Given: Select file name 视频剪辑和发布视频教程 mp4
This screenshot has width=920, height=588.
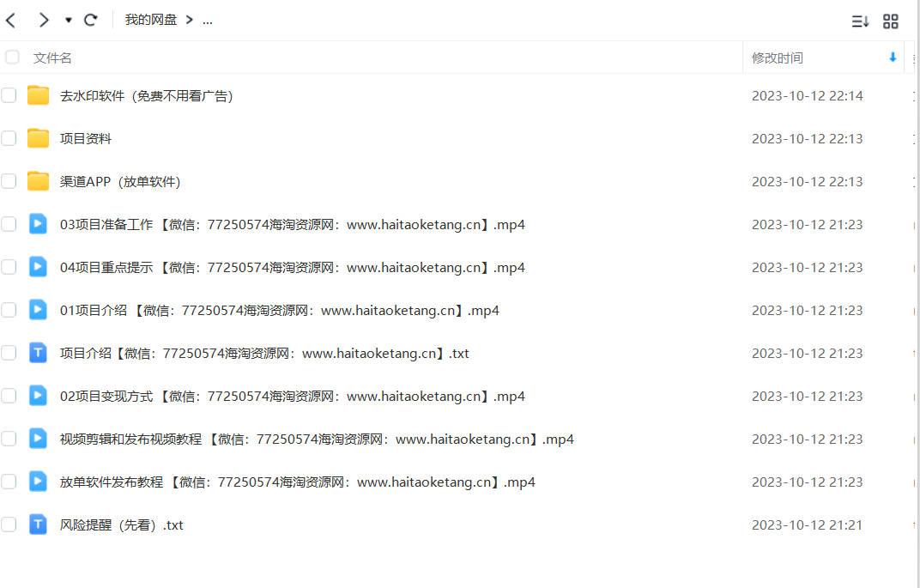Looking at the screenshot, I should coord(317,439).
